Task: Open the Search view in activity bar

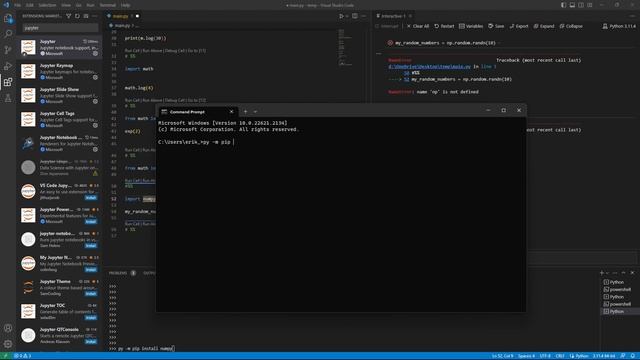Action: 8,34
